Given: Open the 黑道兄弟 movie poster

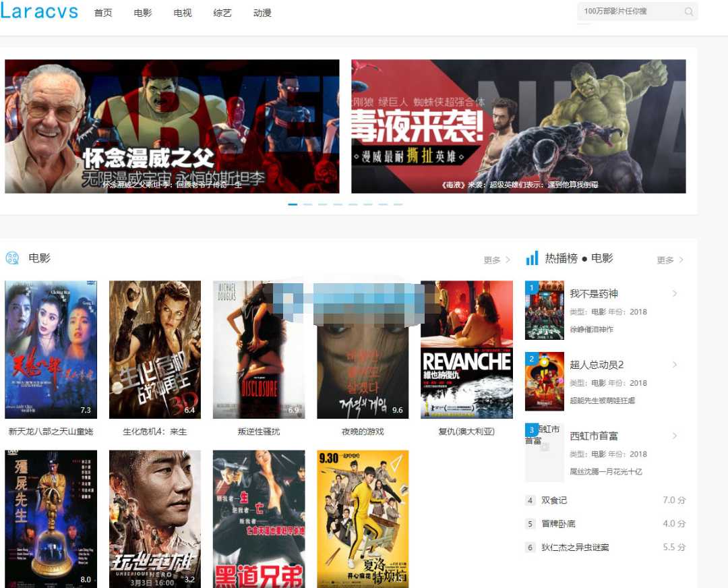Looking at the screenshot, I should point(259,519).
